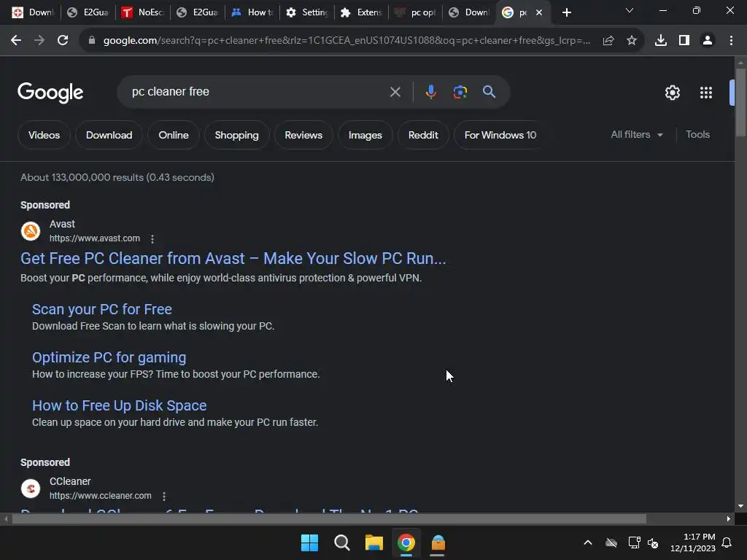This screenshot has height=560, width=747.
Task: Click the Chrome taskbar icon
Action: [406, 542]
